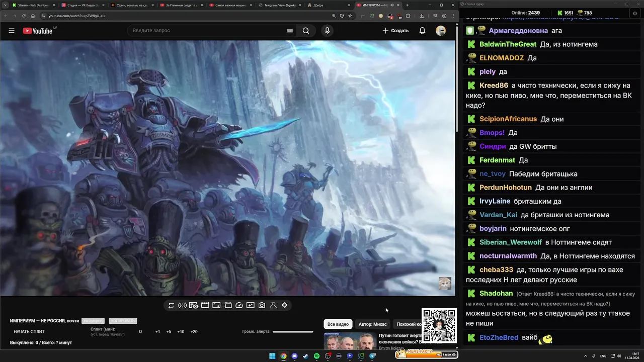Bookmark this page with the star icon
The image size is (644, 362).
point(350,16)
